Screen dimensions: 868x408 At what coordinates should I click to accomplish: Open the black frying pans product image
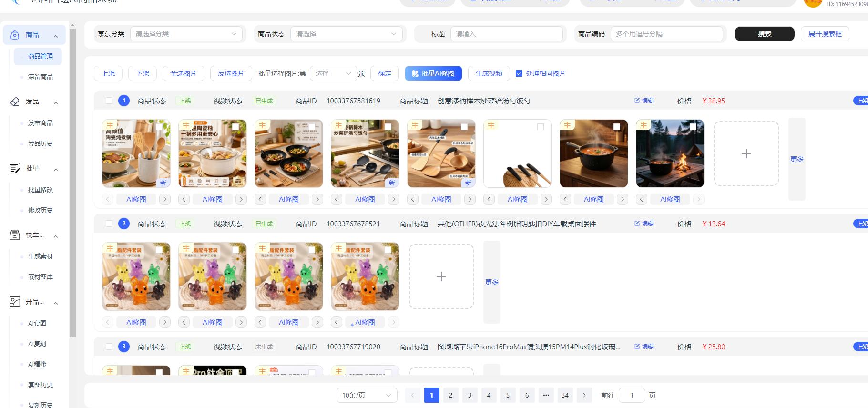coord(289,153)
